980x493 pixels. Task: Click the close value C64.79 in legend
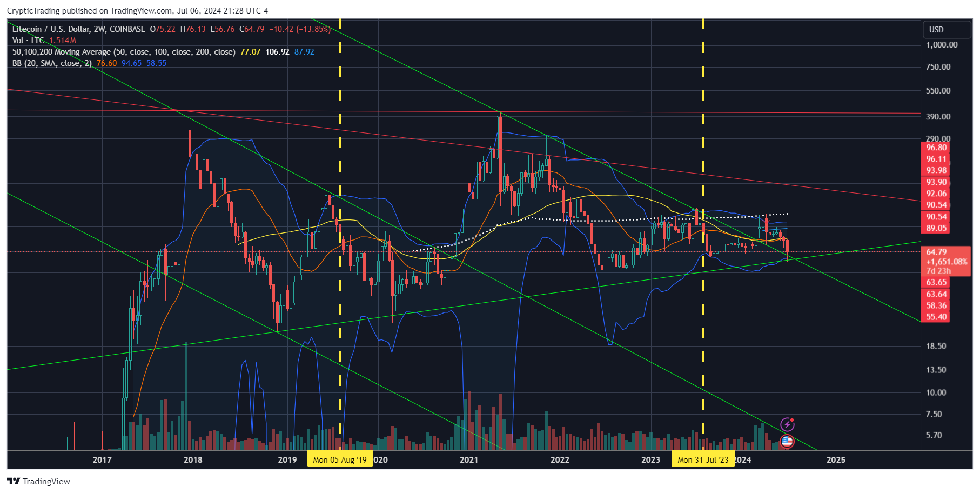pyautogui.click(x=252, y=29)
